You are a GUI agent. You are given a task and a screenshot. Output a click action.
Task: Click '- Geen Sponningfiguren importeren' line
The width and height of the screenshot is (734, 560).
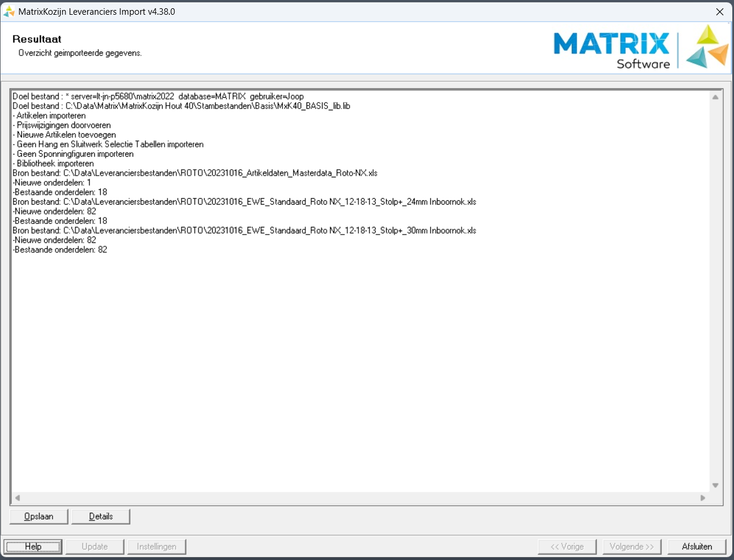pos(73,154)
